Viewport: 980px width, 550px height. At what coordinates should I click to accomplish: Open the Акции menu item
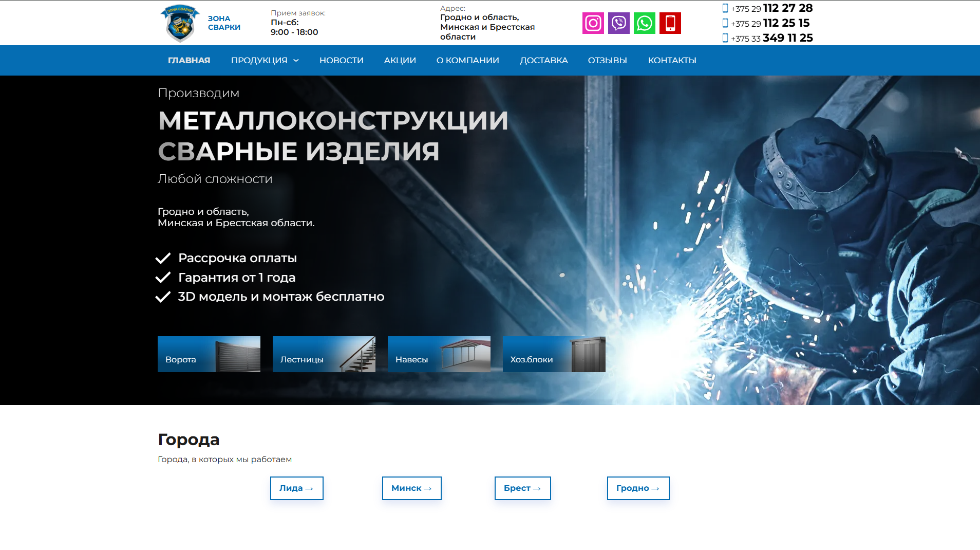400,61
